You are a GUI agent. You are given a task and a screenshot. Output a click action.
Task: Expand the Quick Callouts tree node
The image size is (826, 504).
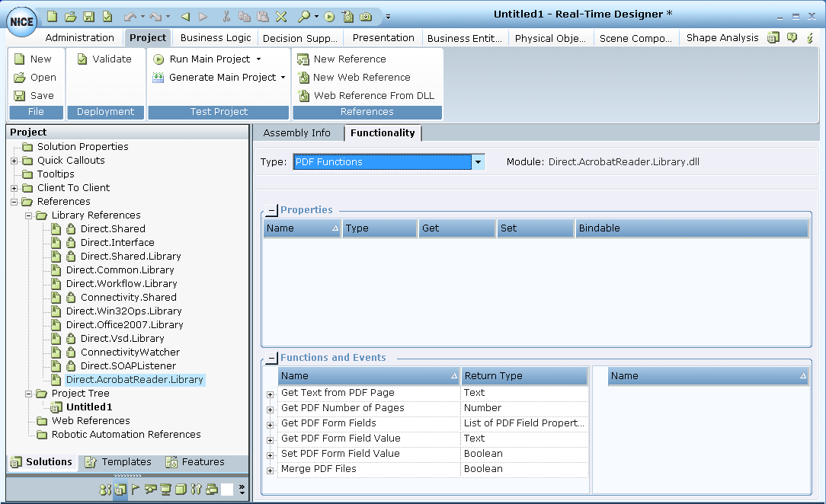click(x=14, y=161)
